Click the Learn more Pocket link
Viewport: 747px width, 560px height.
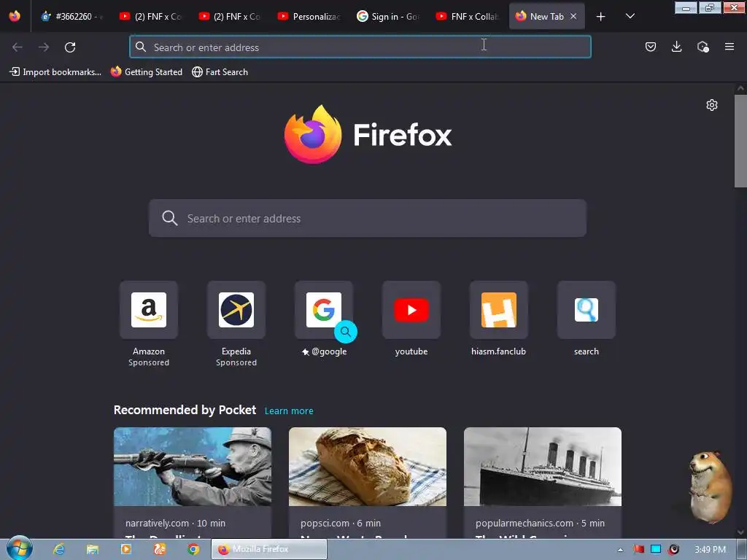[289, 411]
